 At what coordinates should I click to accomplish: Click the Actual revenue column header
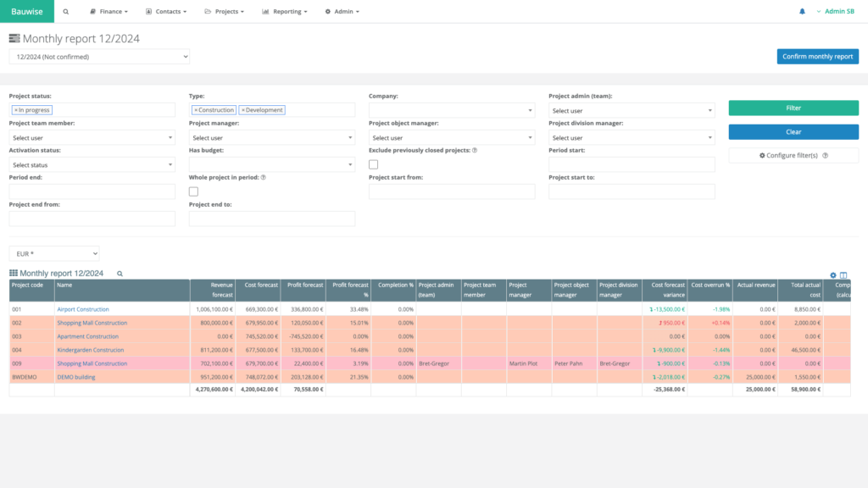(755, 290)
